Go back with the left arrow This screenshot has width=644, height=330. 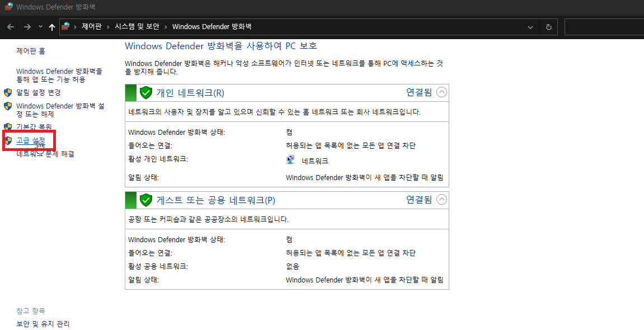11,27
